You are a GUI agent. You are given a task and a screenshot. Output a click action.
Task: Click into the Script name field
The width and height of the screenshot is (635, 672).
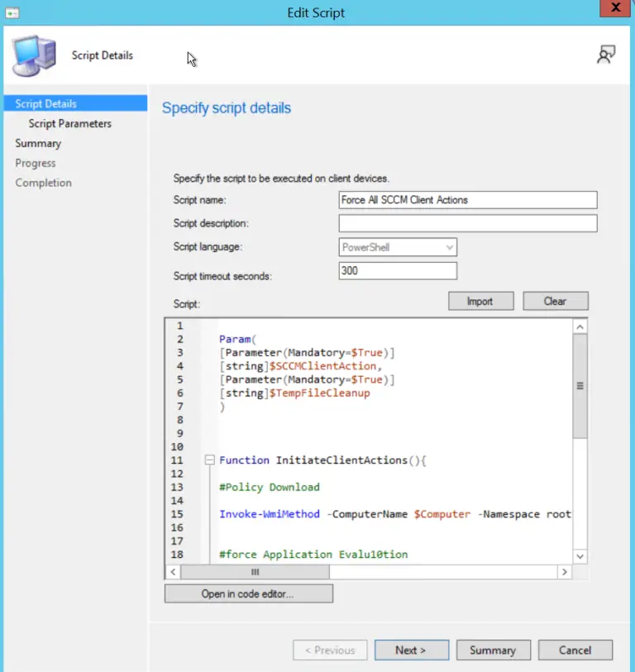[467, 200]
